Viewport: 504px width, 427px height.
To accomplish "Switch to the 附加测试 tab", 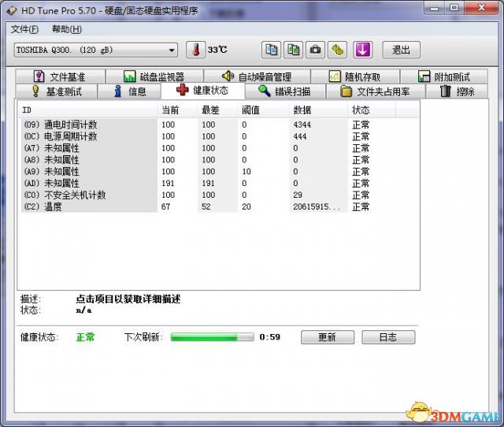I will pos(444,76).
